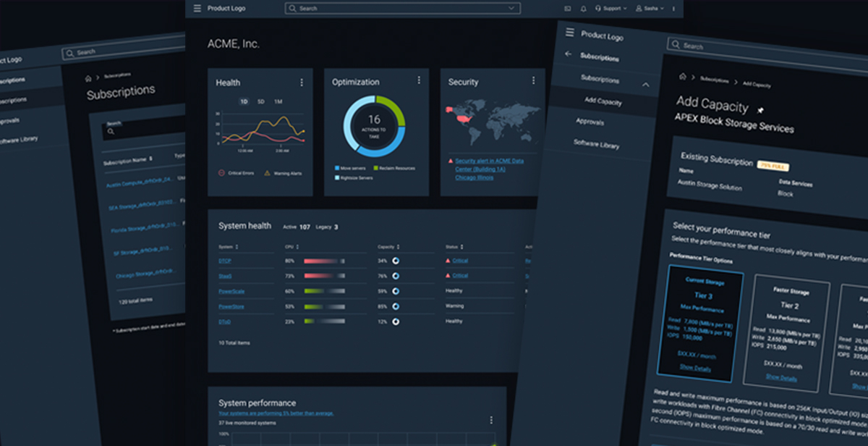
Task: Click back arrow beside Subscriptions in right window
Action: (x=568, y=54)
